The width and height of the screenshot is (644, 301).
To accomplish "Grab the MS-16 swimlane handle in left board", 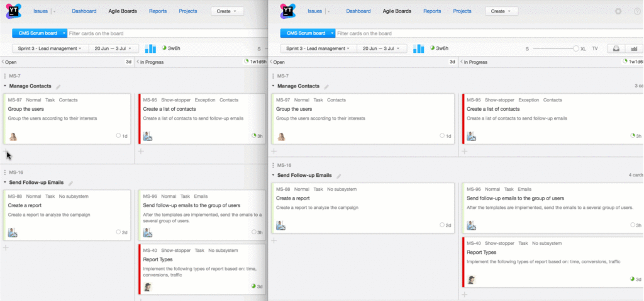I will (x=5, y=173).
